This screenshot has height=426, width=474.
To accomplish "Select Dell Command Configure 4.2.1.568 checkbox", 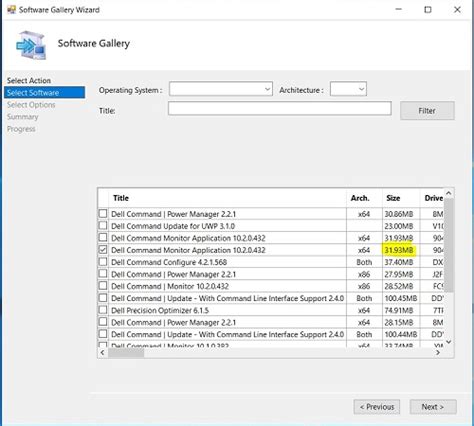I will (x=103, y=262).
